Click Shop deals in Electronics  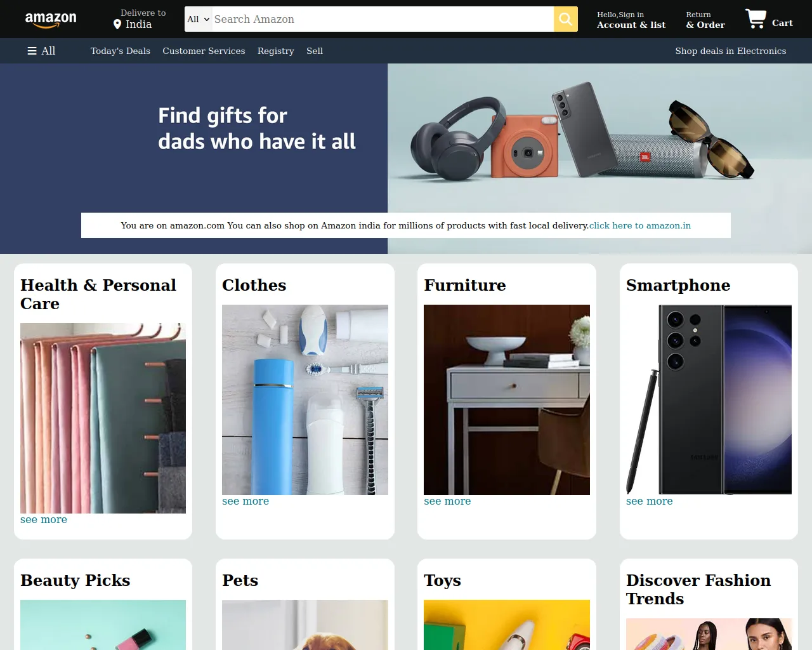pyautogui.click(x=731, y=51)
